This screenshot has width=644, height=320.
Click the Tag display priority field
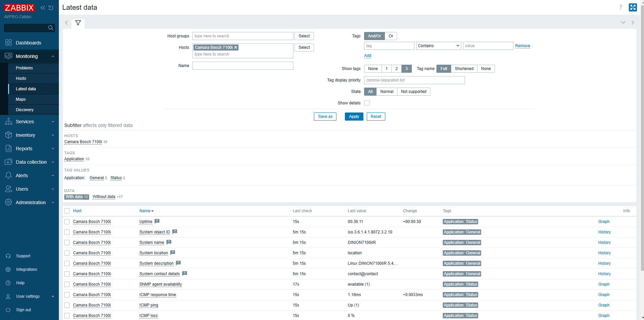point(415,80)
